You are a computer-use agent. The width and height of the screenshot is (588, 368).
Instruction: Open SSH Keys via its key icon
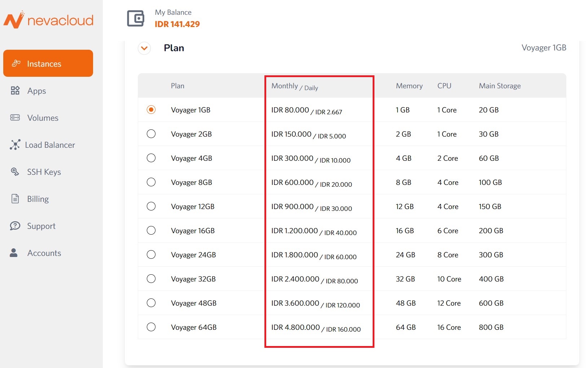pyautogui.click(x=15, y=172)
